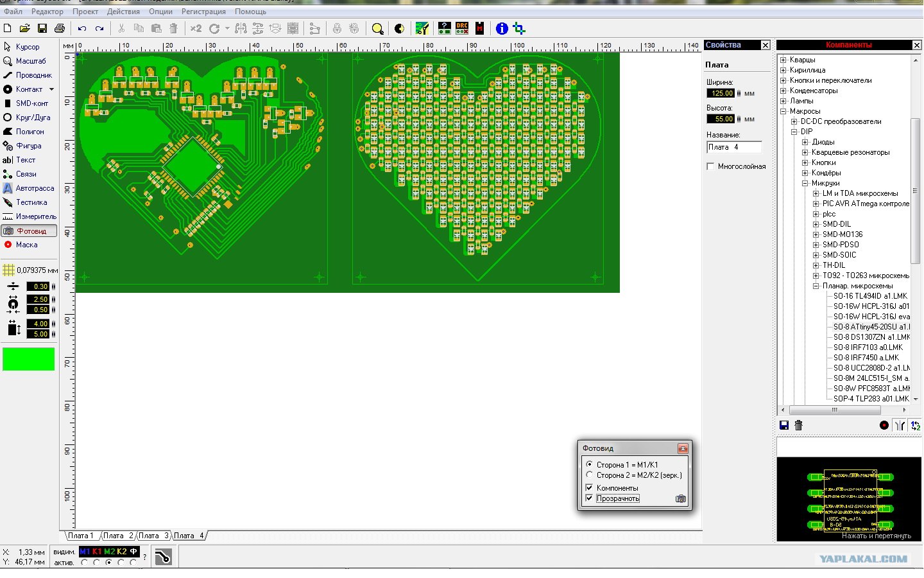Uncheck the Компоненты checkbox
Screen dimensions: 924x578
[x=589, y=488]
